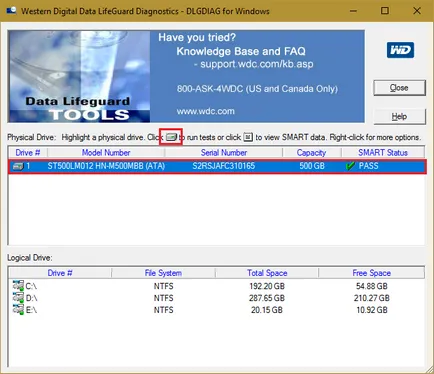Close the window with the X button
Image resolution: width=434 pixels, height=374 pixels.
[x=417, y=11]
